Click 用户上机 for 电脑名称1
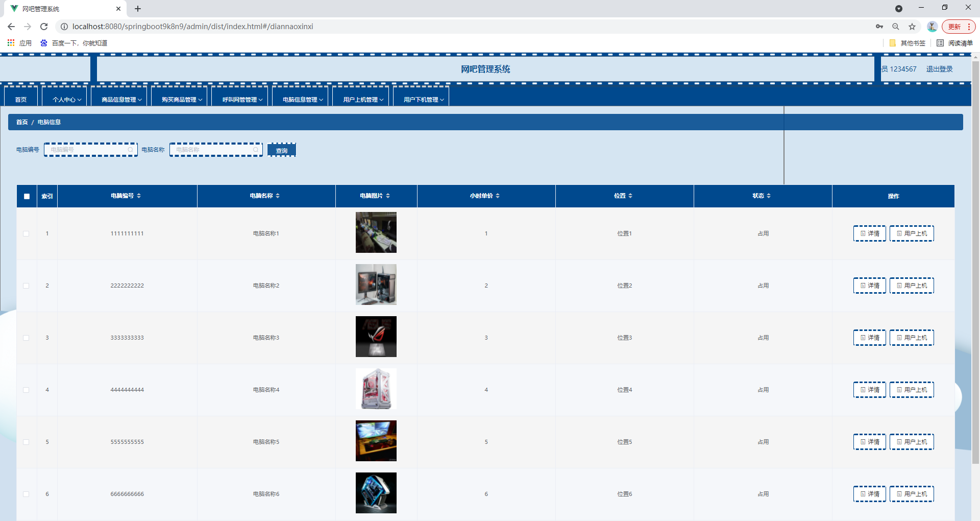This screenshot has height=521, width=980. click(x=912, y=233)
